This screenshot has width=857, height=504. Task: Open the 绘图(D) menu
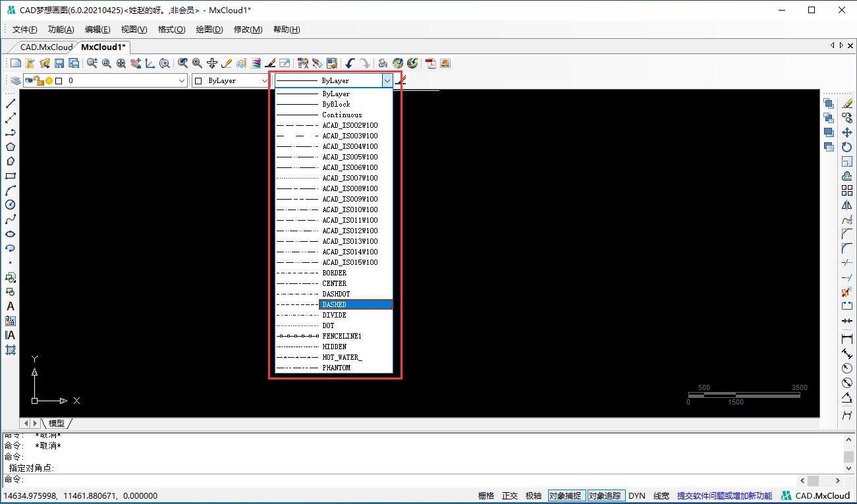click(210, 30)
